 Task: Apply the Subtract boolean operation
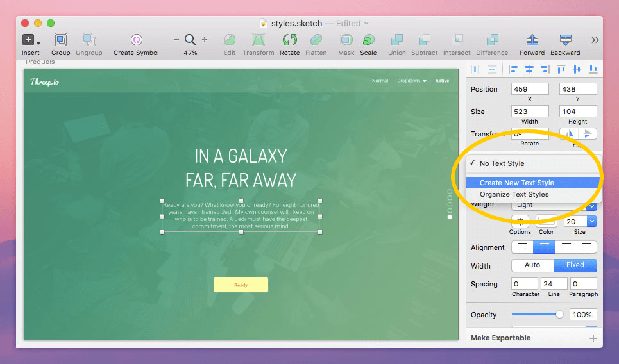pos(425,40)
